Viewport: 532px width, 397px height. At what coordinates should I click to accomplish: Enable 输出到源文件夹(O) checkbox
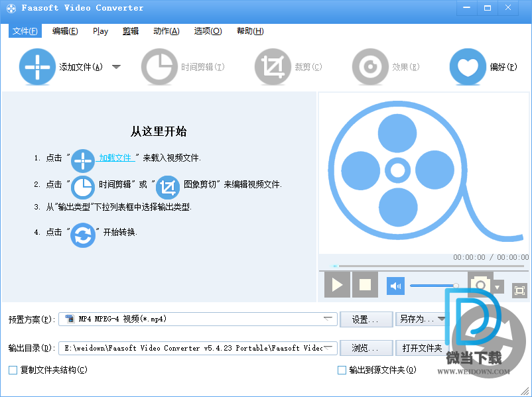pos(342,370)
